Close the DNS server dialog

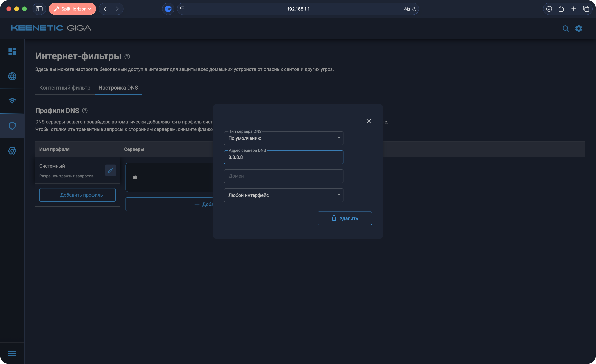[x=369, y=121]
